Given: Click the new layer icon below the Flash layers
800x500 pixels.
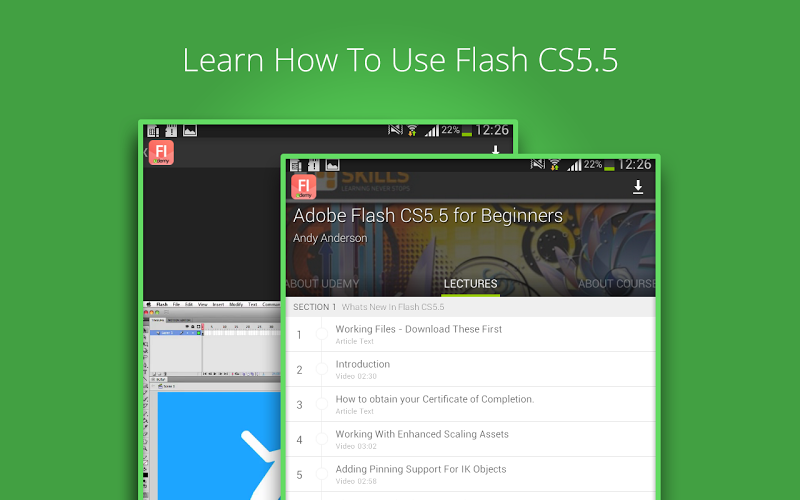Looking at the screenshot, I should pos(154,373).
